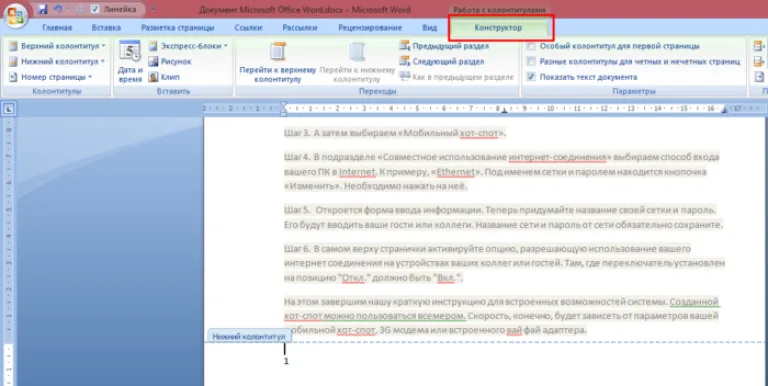Viewport: 768px width, 386px height.
Task: Expand the Нижний колонтитул dropdown in ribbon
Action: pos(57,62)
